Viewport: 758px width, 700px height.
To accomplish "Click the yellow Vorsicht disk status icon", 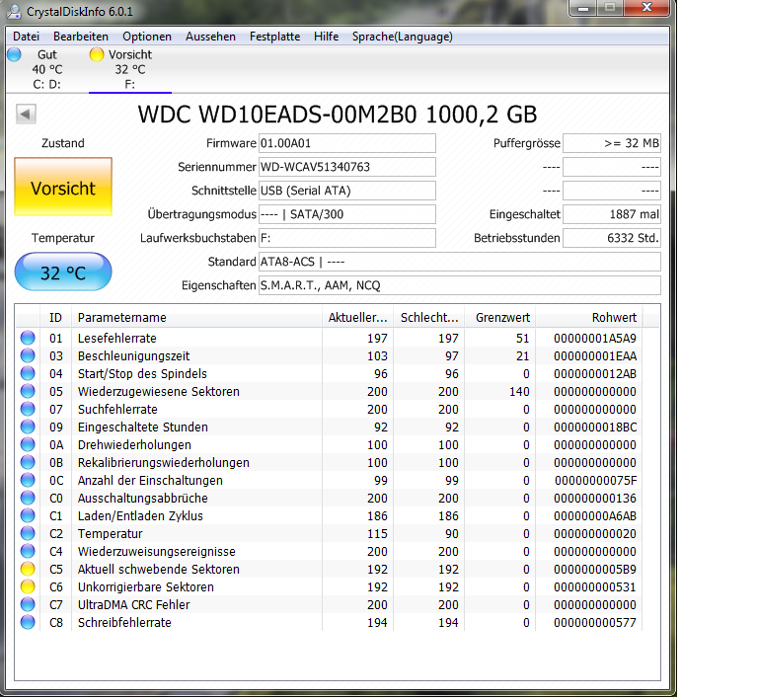I will pos(97,54).
